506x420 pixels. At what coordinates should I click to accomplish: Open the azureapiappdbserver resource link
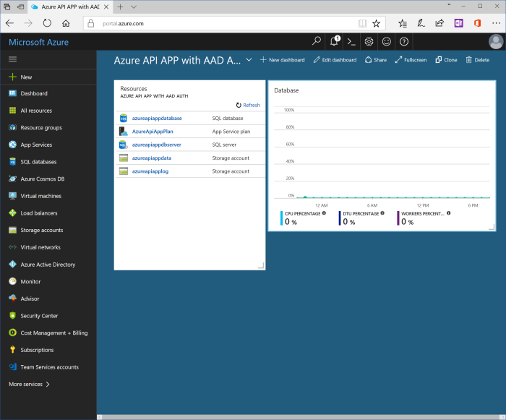157,145
